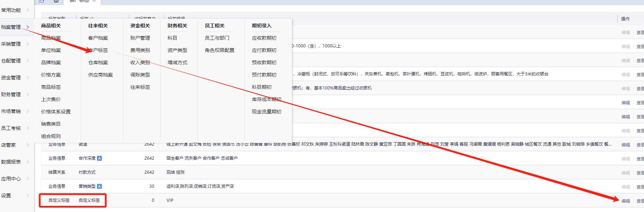The width and height of the screenshot is (644, 212).
Task: Select 账户管理 under 资金相关
Action: (x=140, y=38)
